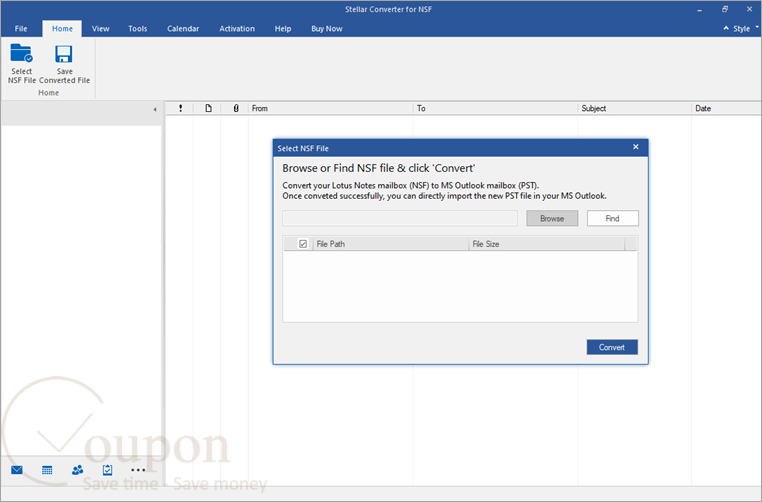Sort messages by From column
The height and width of the screenshot is (502, 762).
[x=330, y=108]
